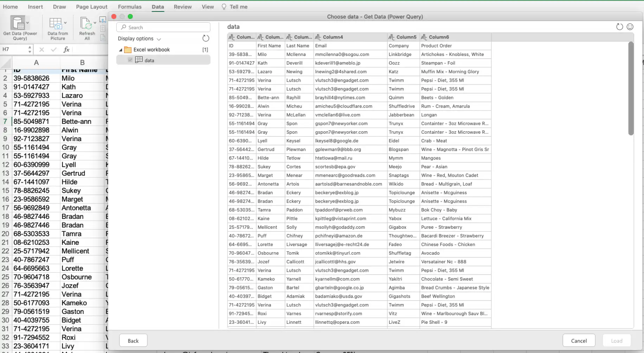This screenshot has height=353, width=644.
Task: Click Steampan - Foil cell in preview
Action: [x=455, y=63]
